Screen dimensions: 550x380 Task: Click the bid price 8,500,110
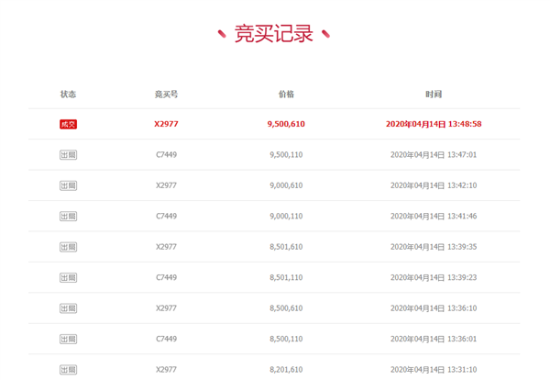[x=286, y=339]
